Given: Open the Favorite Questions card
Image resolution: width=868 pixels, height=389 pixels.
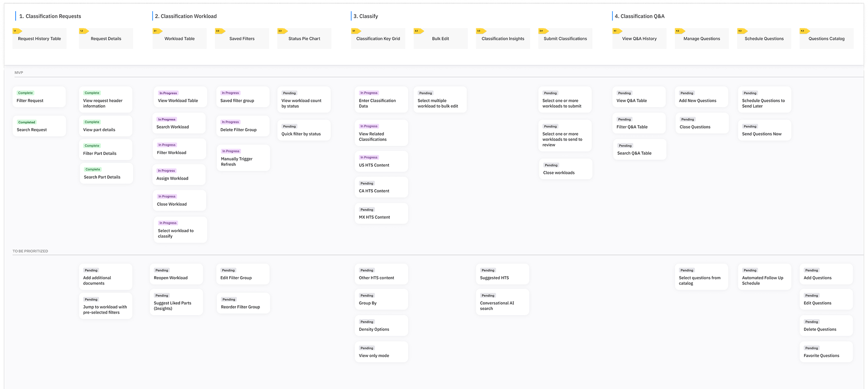Looking at the screenshot, I should click(826, 352).
